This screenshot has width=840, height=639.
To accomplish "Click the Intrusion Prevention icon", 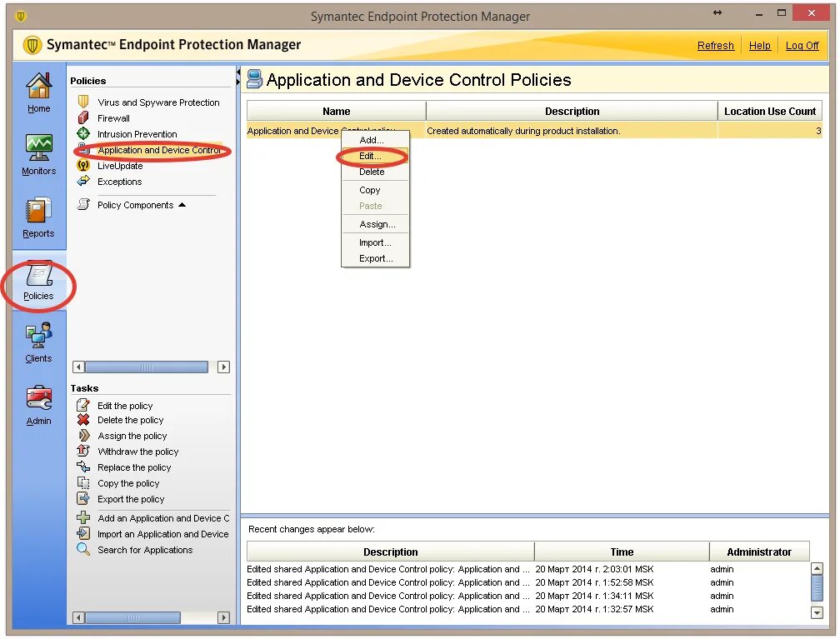I will [x=83, y=133].
